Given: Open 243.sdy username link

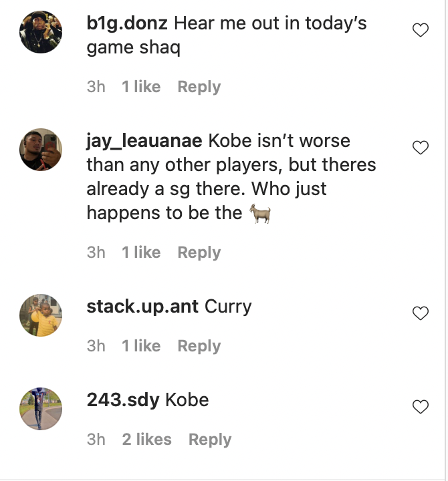Looking at the screenshot, I should tap(123, 400).
